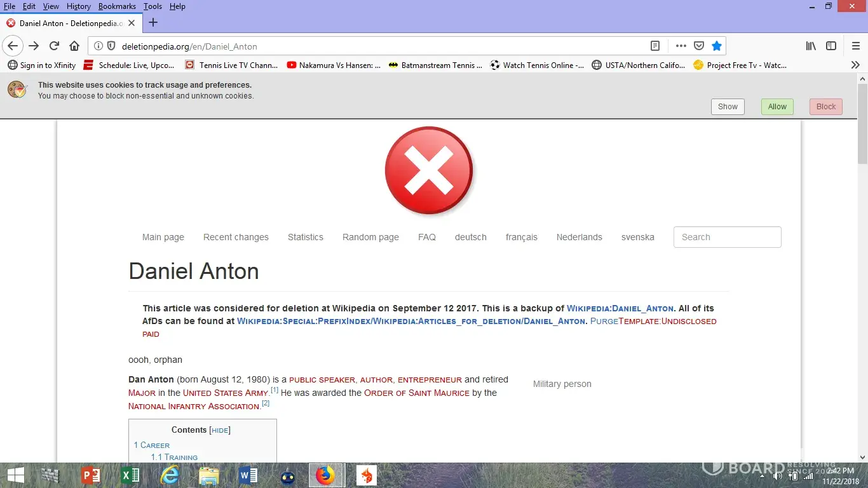Open page actions three-dot menu
868x488 pixels.
[x=681, y=46]
